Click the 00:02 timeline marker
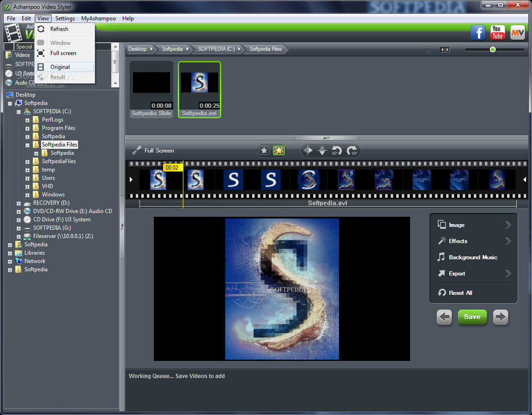Screen dimensions: 532x415 click(x=172, y=167)
